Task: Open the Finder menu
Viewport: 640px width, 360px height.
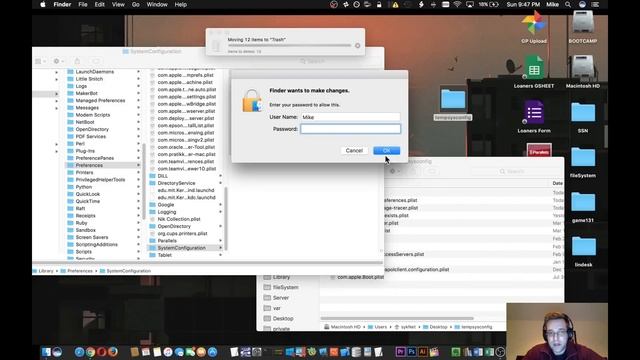Action: [62, 4]
